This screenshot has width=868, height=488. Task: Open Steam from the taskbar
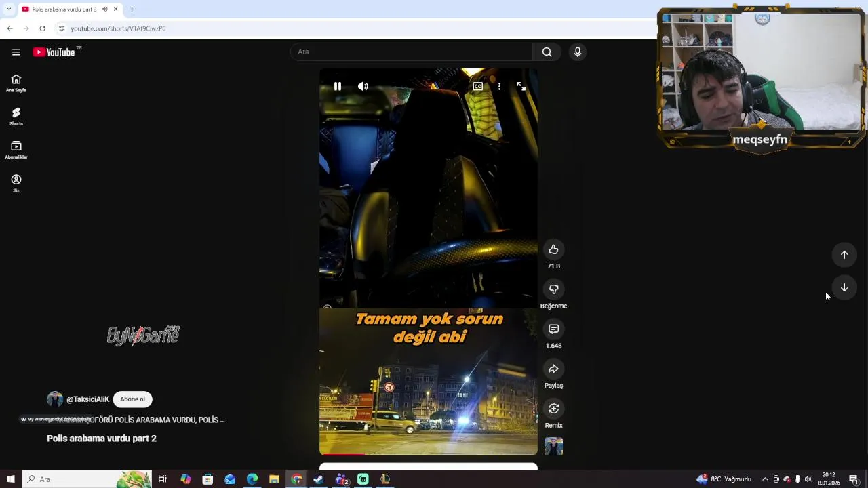[319, 479]
